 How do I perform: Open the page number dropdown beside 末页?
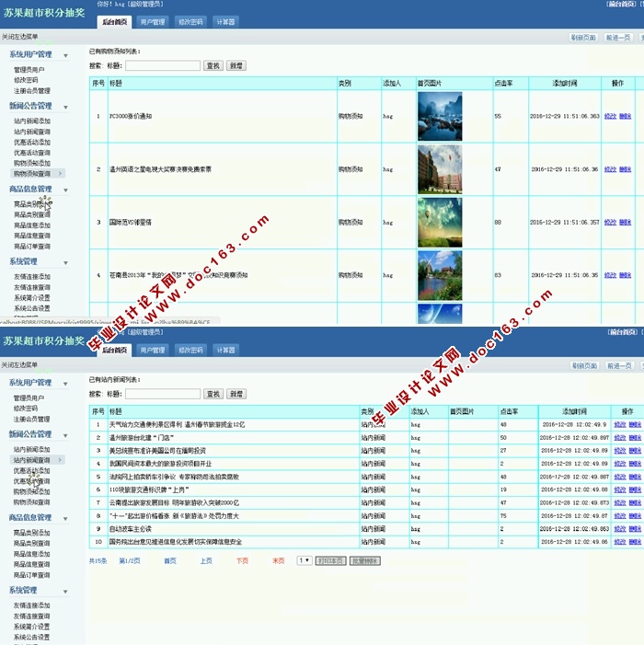pos(304,559)
